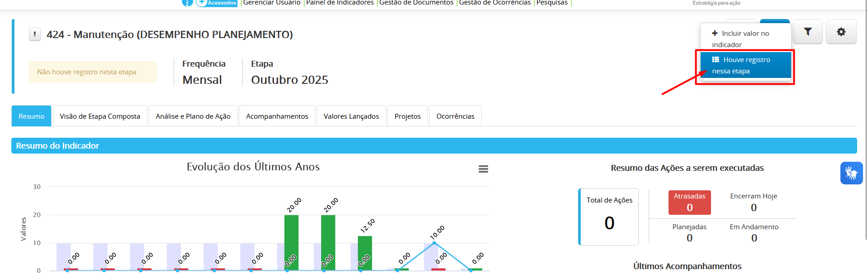
Task: Click the filter funnel icon button
Action: [x=807, y=32]
